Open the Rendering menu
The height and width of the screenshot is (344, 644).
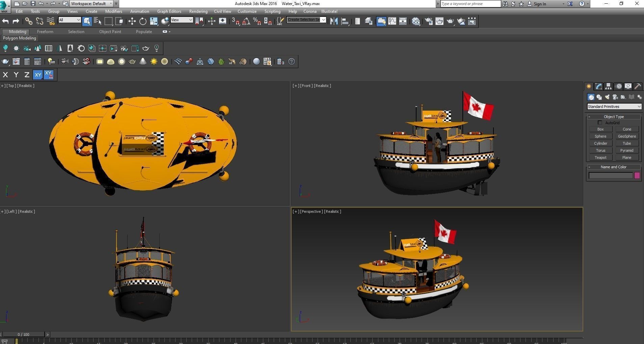point(198,11)
